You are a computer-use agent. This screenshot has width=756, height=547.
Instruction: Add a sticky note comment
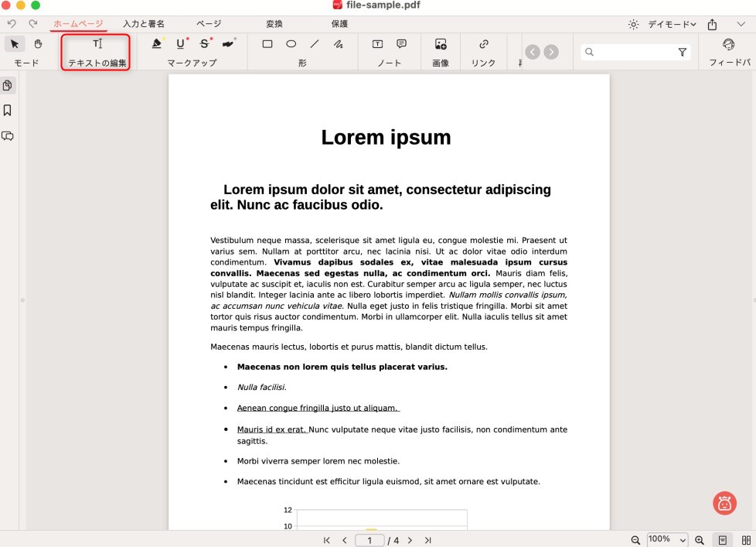pos(401,44)
